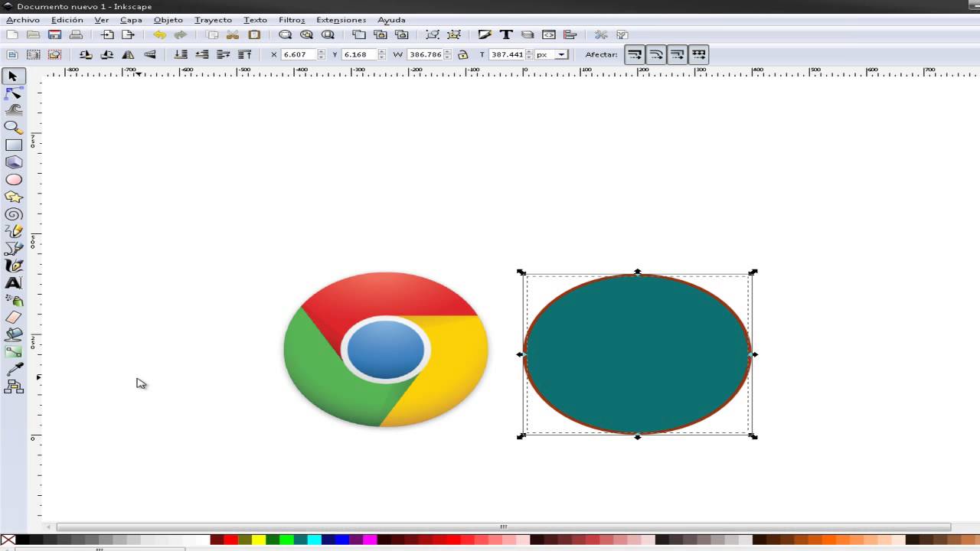
Task: Select the Ellipse circle tool
Action: tap(13, 179)
